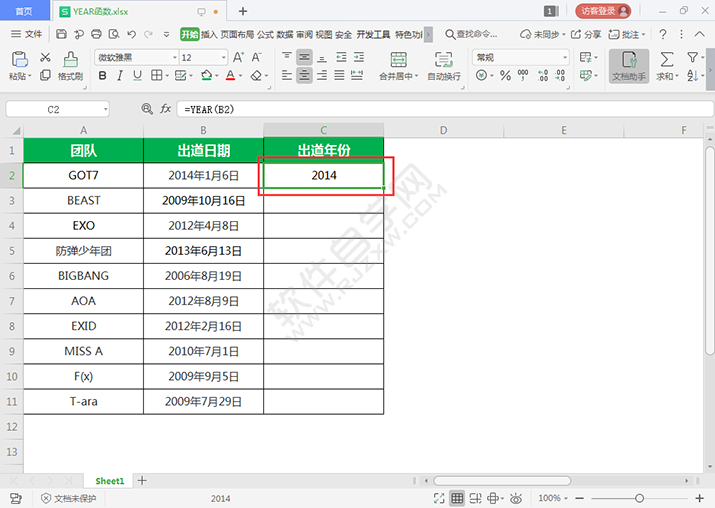The height and width of the screenshot is (508, 715).
Task: Click the Decrease Indent icon
Action: [341, 57]
